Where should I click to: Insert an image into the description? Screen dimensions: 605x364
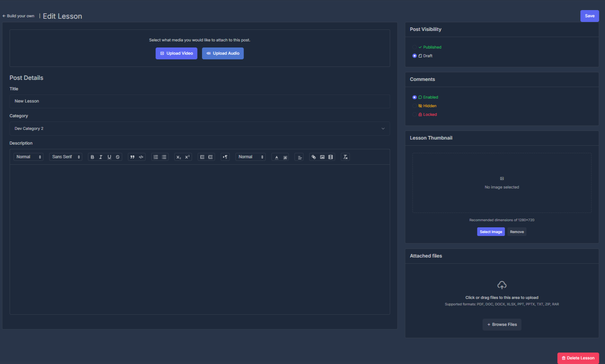pos(322,157)
